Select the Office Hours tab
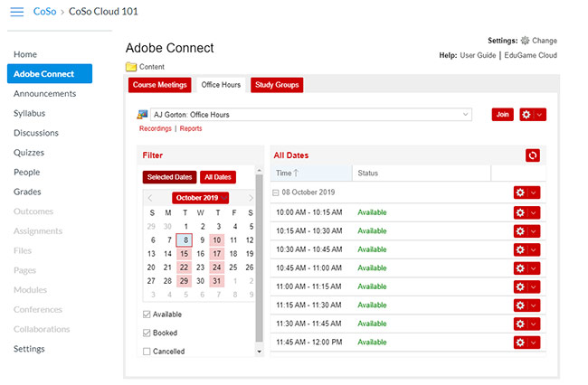This screenshot has width=588, height=385. click(221, 85)
